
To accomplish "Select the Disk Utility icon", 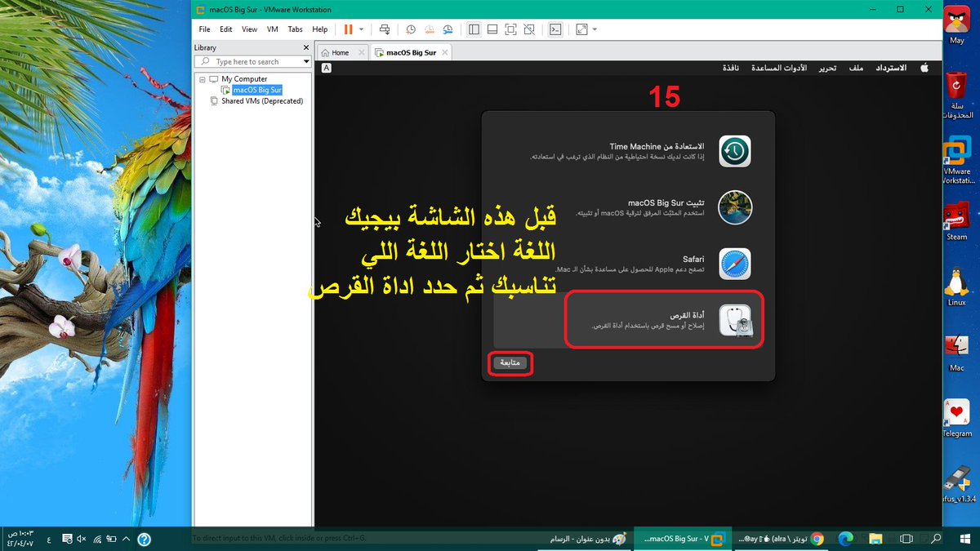I will pyautogui.click(x=735, y=320).
